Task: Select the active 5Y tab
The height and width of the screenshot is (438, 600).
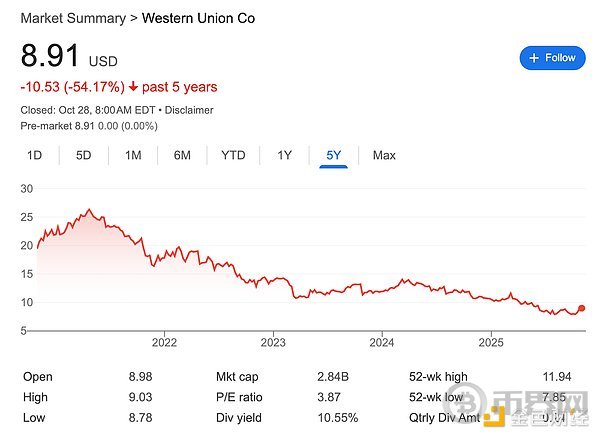Action: point(333,155)
